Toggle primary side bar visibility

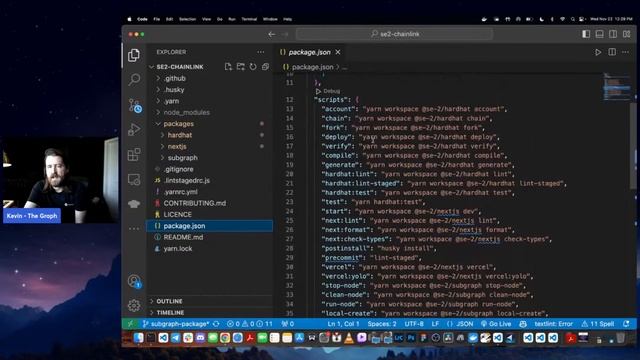[x=586, y=34]
